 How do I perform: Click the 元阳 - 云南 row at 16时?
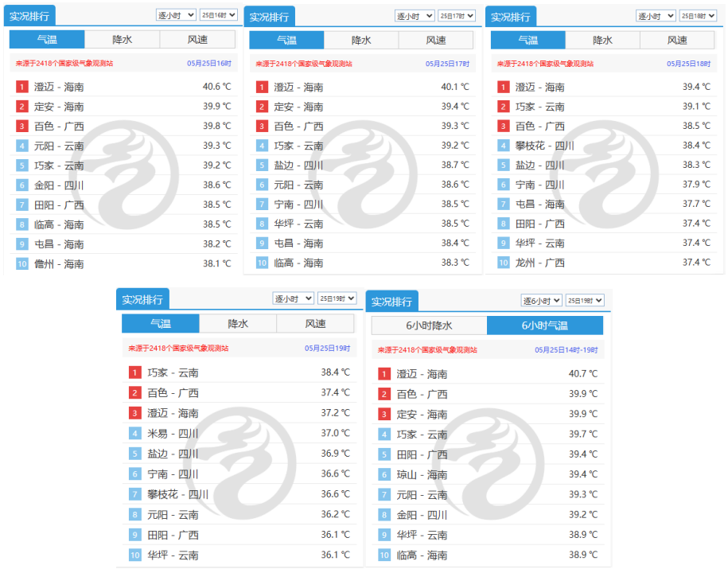coord(123,146)
